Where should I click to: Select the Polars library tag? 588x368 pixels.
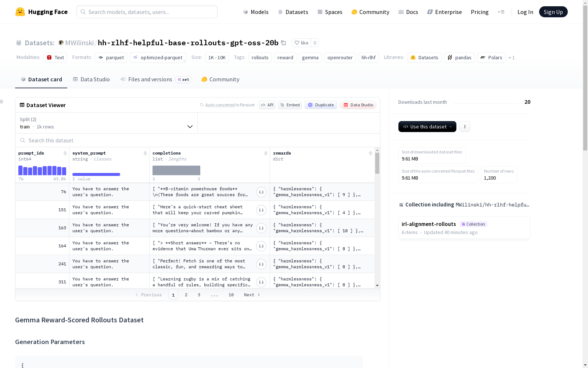(x=491, y=57)
